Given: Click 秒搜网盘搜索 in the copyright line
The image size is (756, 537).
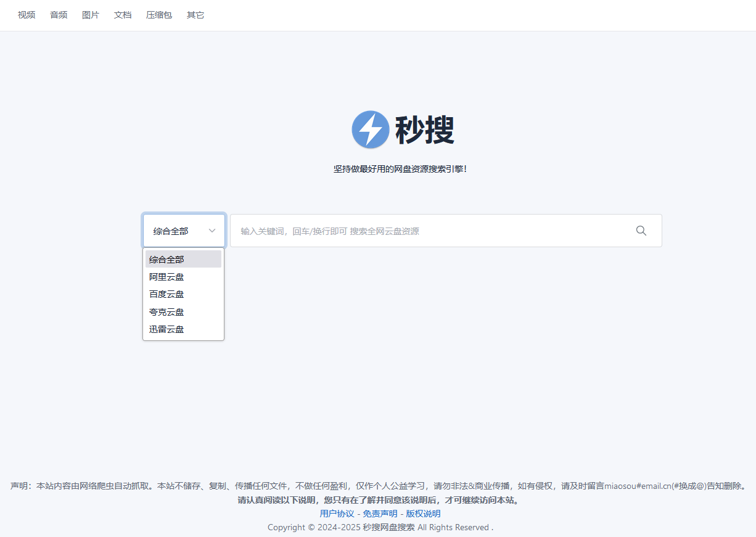Looking at the screenshot, I should point(388,527).
